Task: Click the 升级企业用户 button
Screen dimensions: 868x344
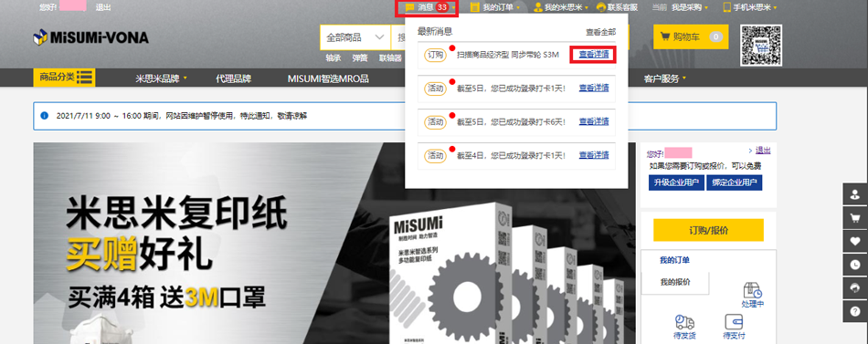Action: [x=676, y=182]
